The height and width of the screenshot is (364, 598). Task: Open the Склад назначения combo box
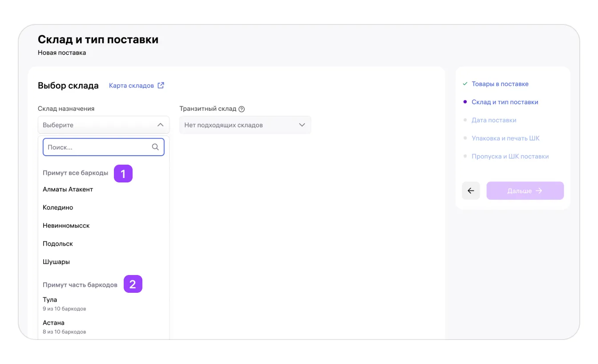click(x=98, y=125)
